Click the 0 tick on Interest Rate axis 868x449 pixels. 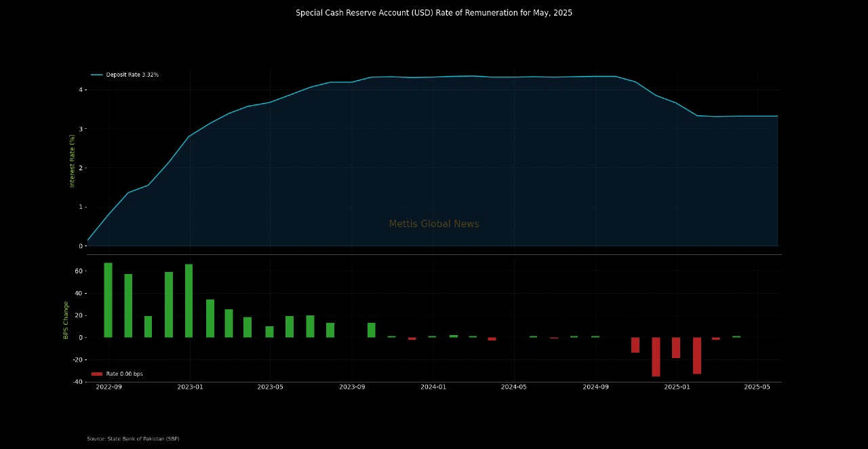[x=80, y=246]
